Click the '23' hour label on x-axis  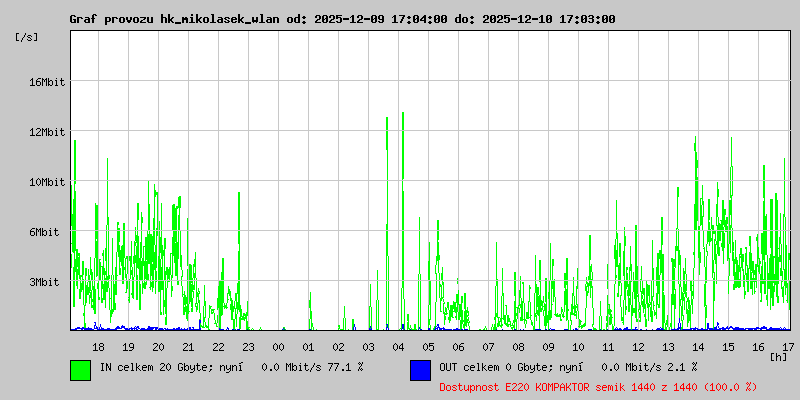tap(248, 347)
